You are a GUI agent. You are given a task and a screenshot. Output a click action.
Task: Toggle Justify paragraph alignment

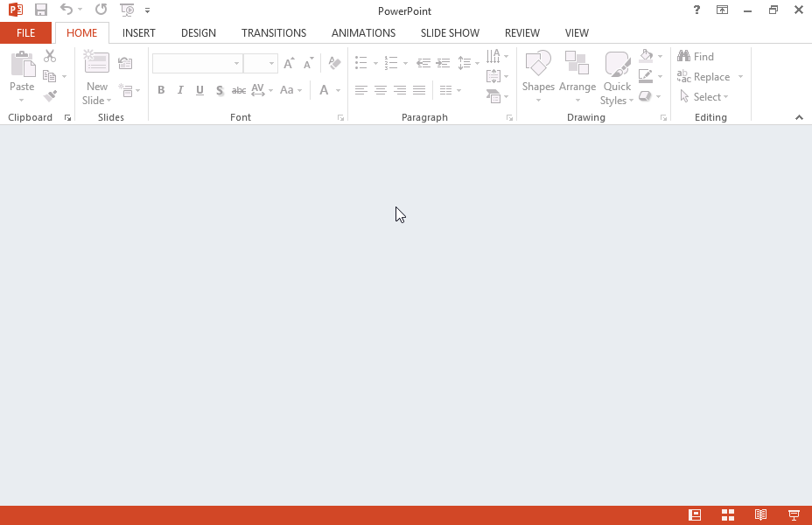pos(419,91)
